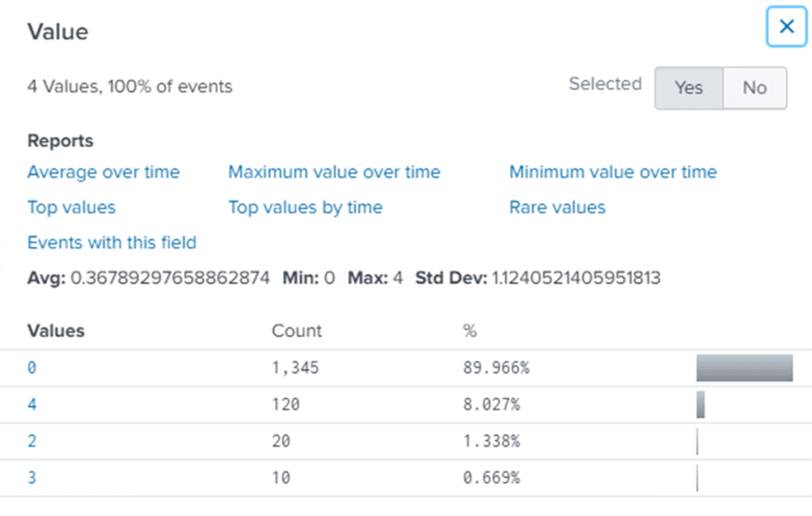Close the Value field dialog
Screen dimensions: 812x516
pos(786,26)
